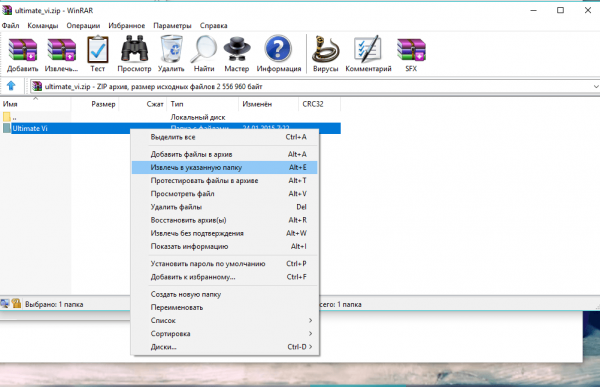Open the Избранное menu
Image resolution: width=600 pixels, height=387 pixels.
[x=127, y=26]
